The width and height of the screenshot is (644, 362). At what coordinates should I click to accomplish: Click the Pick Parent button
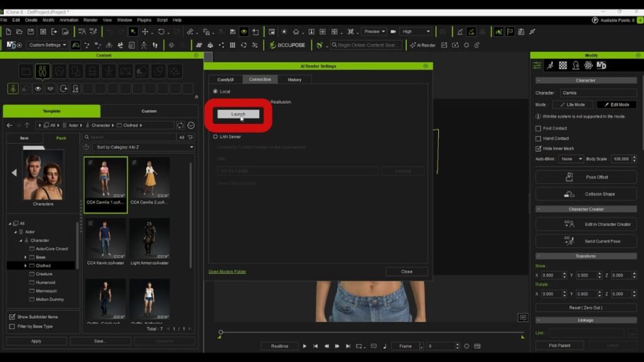559,346
